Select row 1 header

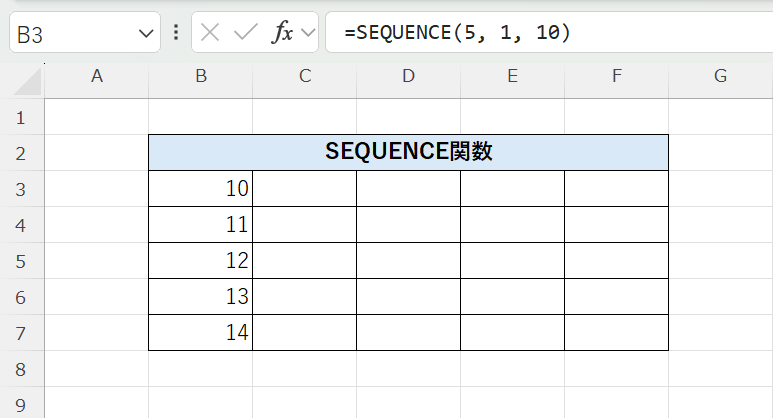click(22, 117)
